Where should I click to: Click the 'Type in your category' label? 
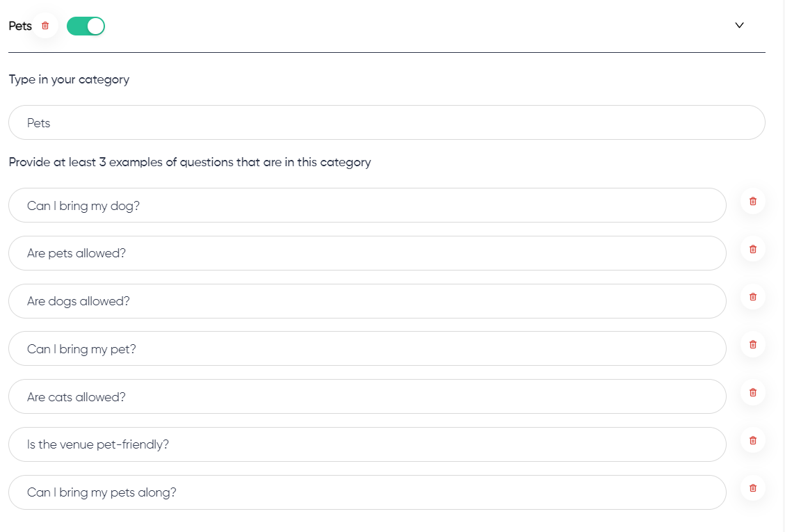point(69,80)
